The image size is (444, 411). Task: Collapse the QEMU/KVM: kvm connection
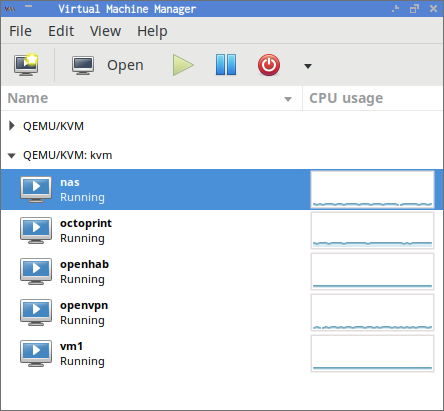tap(12, 156)
